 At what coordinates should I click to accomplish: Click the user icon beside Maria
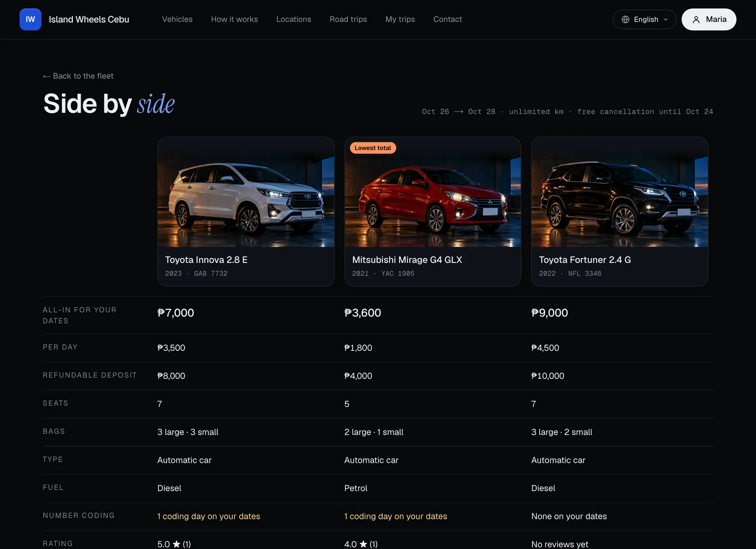[x=696, y=19]
